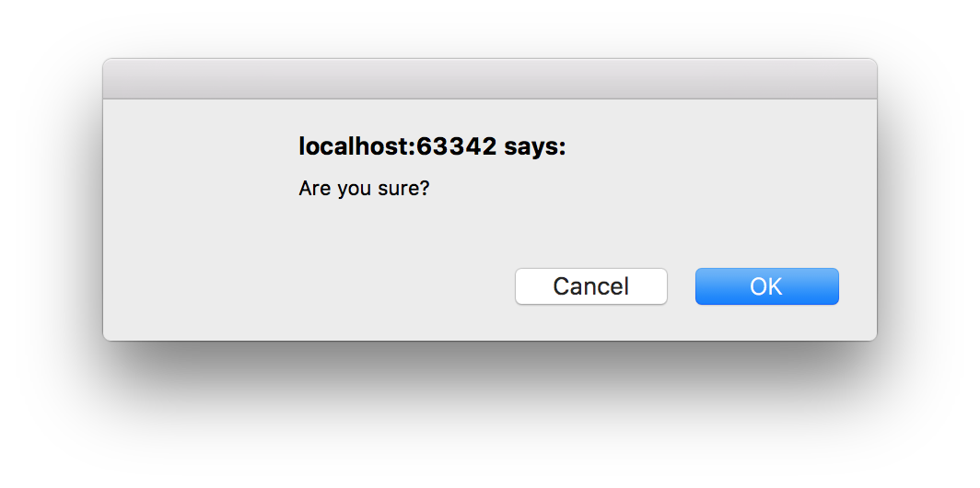Confirm the dialog with the blue OK button
The width and height of the screenshot is (980, 488).
(x=767, y=286)
